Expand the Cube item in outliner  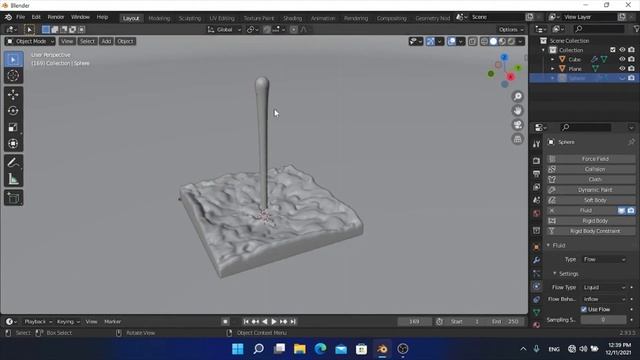tap(552, 60)
